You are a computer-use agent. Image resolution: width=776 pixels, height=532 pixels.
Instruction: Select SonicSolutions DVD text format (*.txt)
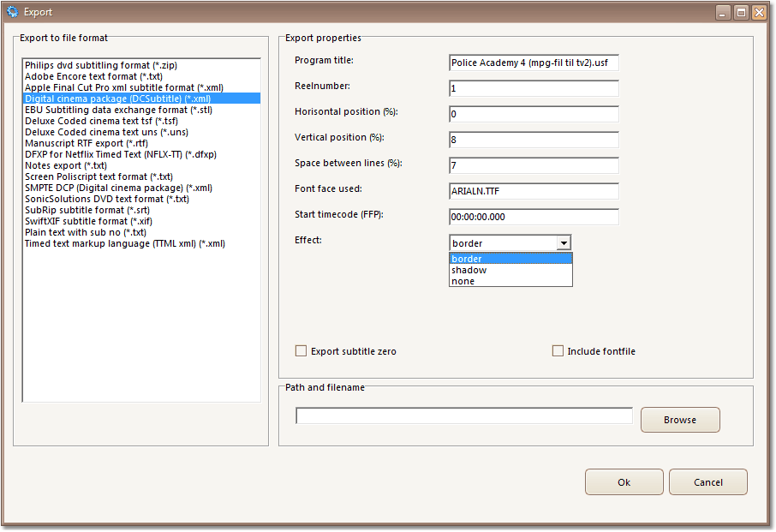coord(141,199)
